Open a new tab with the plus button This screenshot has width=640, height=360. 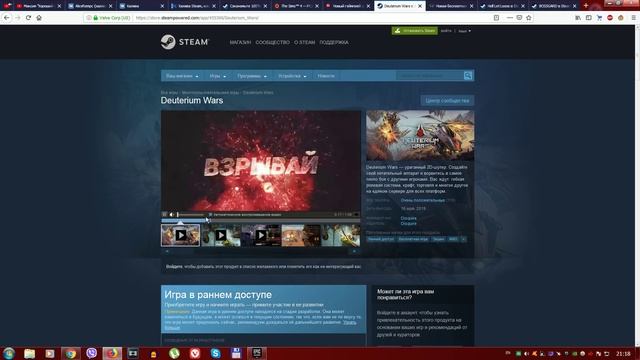click(586, 6)
